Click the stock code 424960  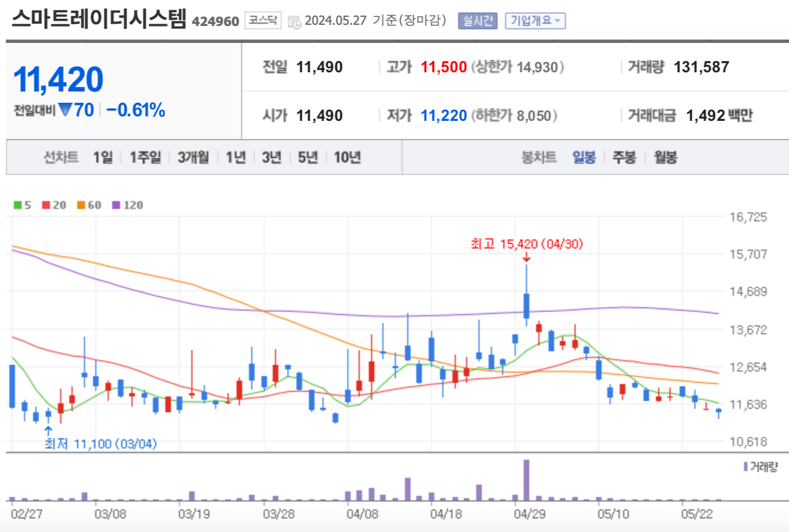click(215, 21)
